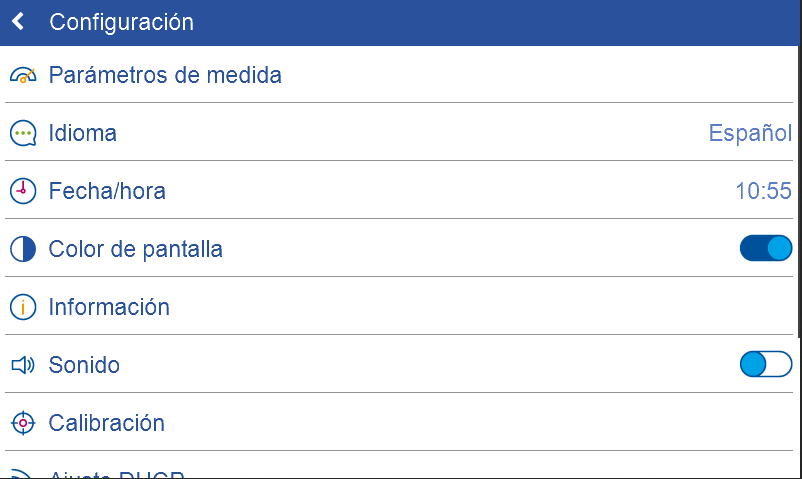Image resolution: width=802 pixels, height=479 pixels.
Task: Click the Sonido speaker icon
Action: (x=22, y=365)
